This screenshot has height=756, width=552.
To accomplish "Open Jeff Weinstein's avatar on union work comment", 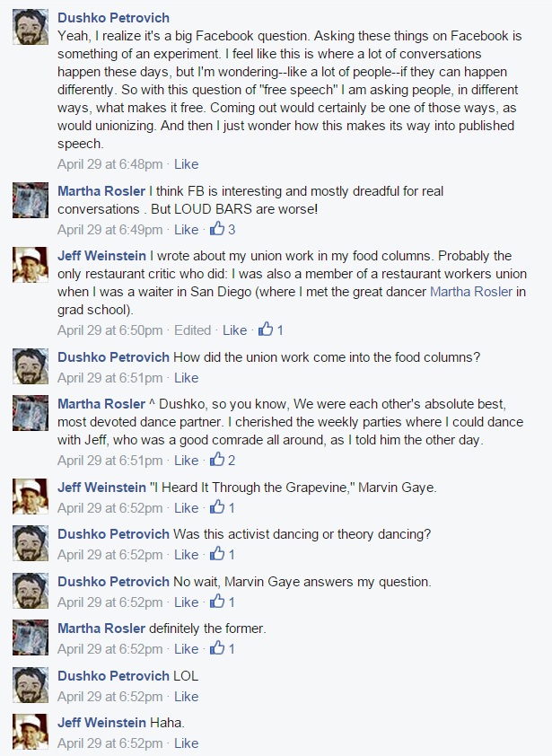I will point(31,265).
